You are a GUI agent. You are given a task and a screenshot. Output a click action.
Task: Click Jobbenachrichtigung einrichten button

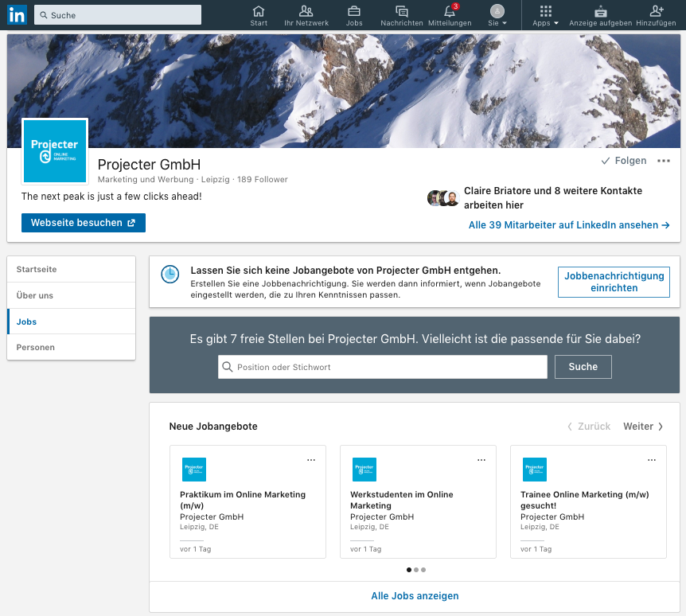(x=614, y=282)
